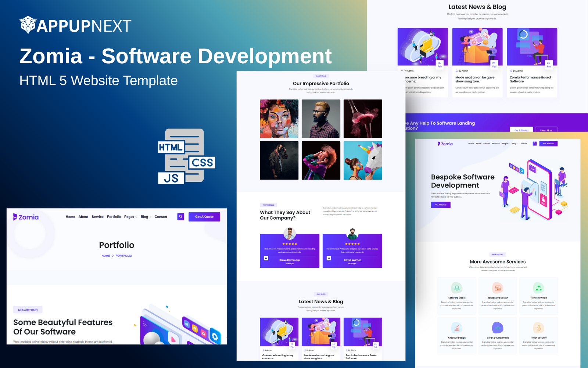588x368 pixels.
Task: Click the Responsive Design service icon
Action: pyautogui.click(x=498, y=288)
